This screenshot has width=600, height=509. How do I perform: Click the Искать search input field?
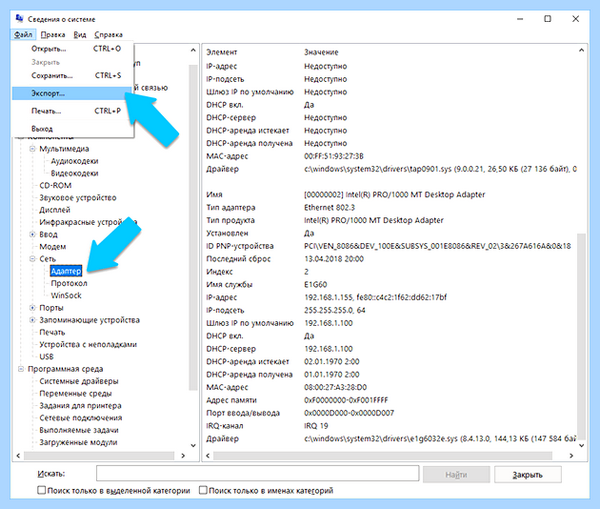(258, 473)
